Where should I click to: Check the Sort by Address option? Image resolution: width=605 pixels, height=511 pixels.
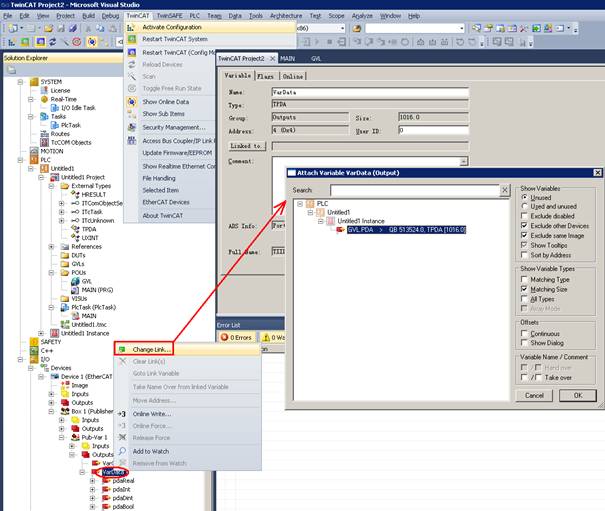[x=526, y=254]
